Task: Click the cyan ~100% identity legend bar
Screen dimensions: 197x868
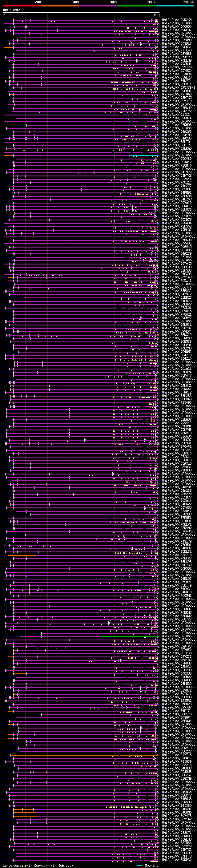Action: tap(175, 6)
